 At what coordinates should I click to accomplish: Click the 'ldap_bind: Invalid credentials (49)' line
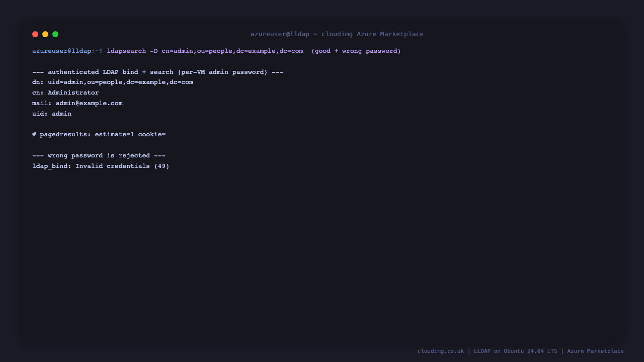(x=101, y=166)
